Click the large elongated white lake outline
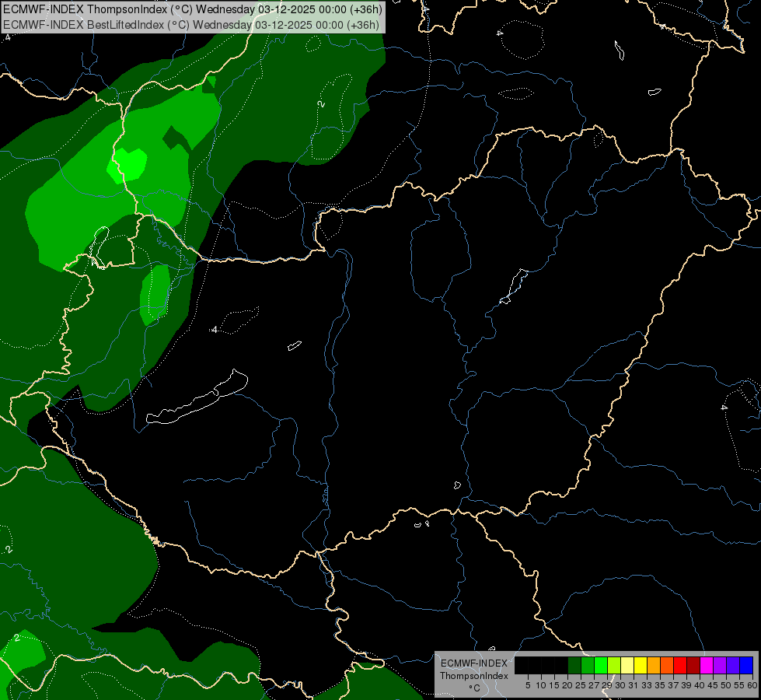 [197, 397]
